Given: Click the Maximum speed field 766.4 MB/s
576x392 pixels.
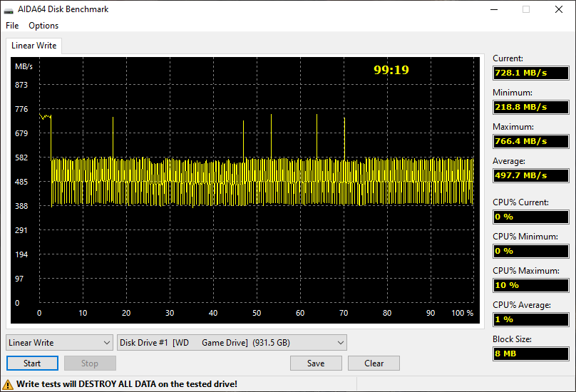Looking at the screenshot, I should click(x=531, y=141).
